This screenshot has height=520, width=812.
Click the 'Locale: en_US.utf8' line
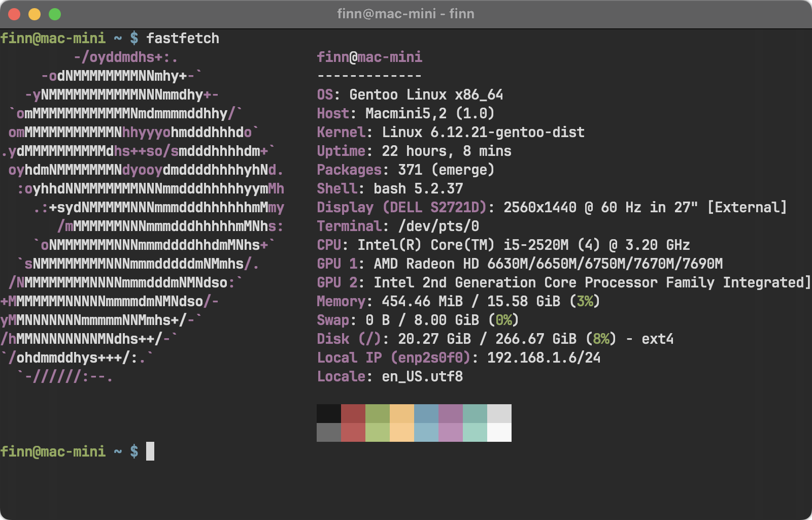coord(390,376)
